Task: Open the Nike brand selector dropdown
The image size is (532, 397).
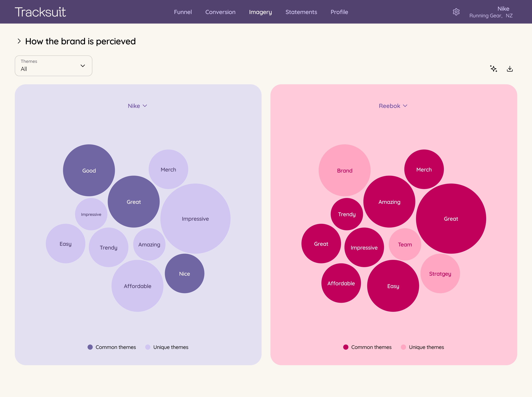Action: click(137, 106)
